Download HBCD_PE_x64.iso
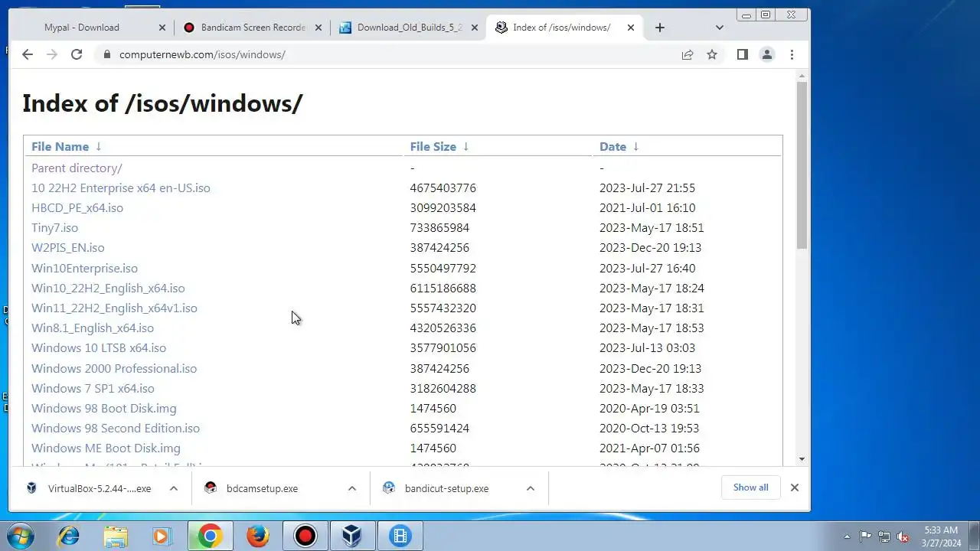This screenshot has height=551, width=980. (x=77, y=207)
